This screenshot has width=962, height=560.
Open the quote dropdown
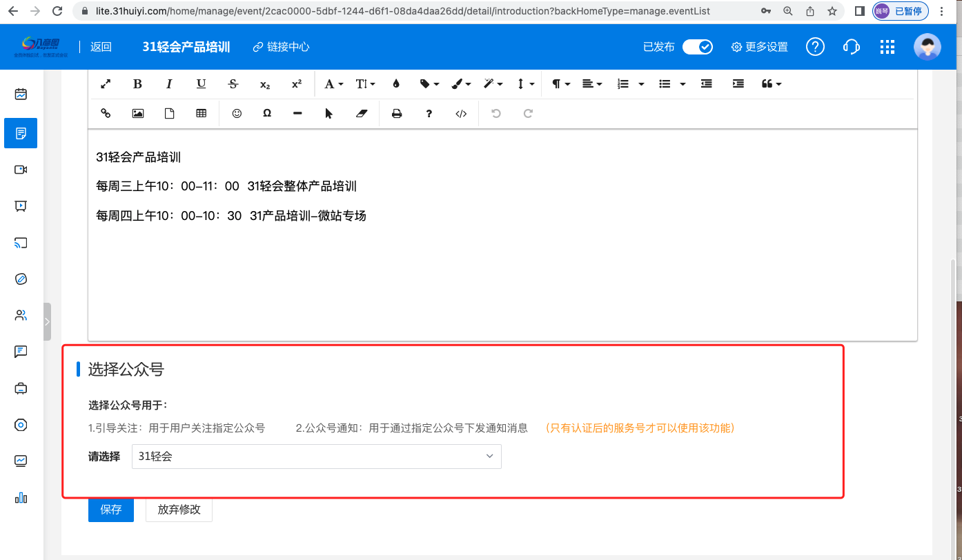[772, 83]
